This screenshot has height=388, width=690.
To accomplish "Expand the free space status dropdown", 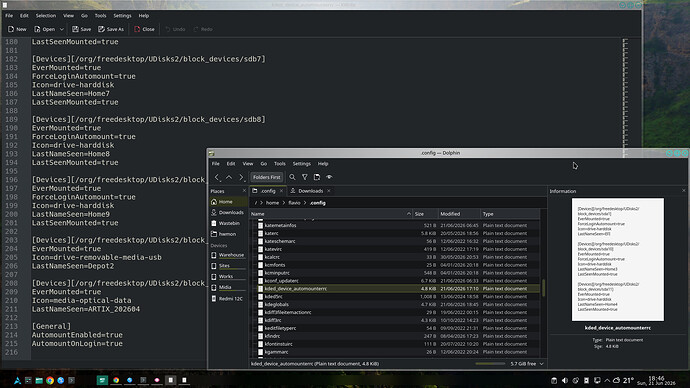I will [542, 364].
